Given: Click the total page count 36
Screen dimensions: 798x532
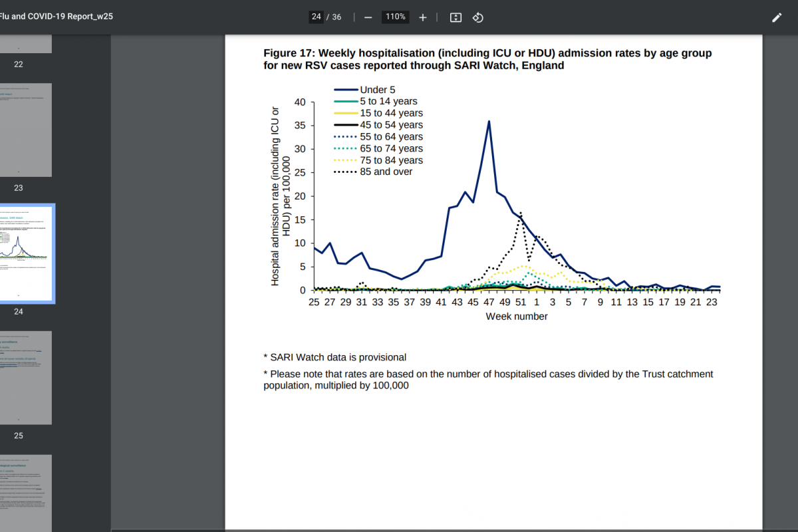Looking at the screenshot, I should (336, 17).
